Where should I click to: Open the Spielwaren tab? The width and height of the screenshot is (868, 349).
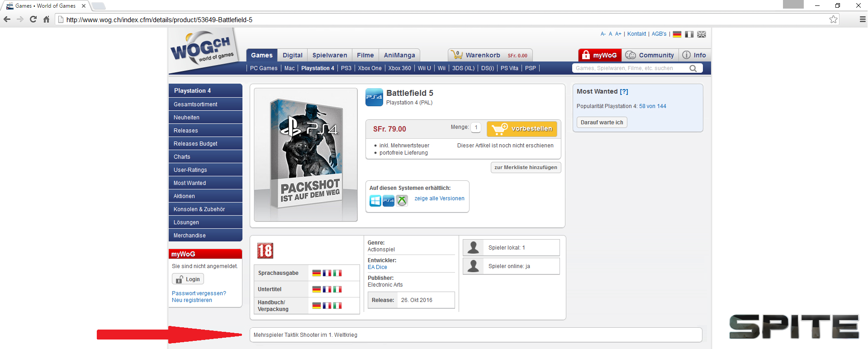(330, 55)
